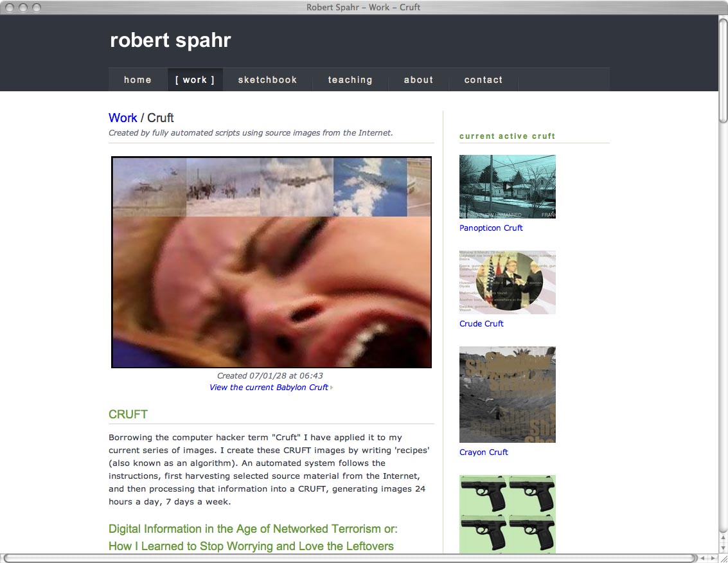
Task: Click the main Babylon Cruft image
Action: pyautogui.click(x=272, y=262)
